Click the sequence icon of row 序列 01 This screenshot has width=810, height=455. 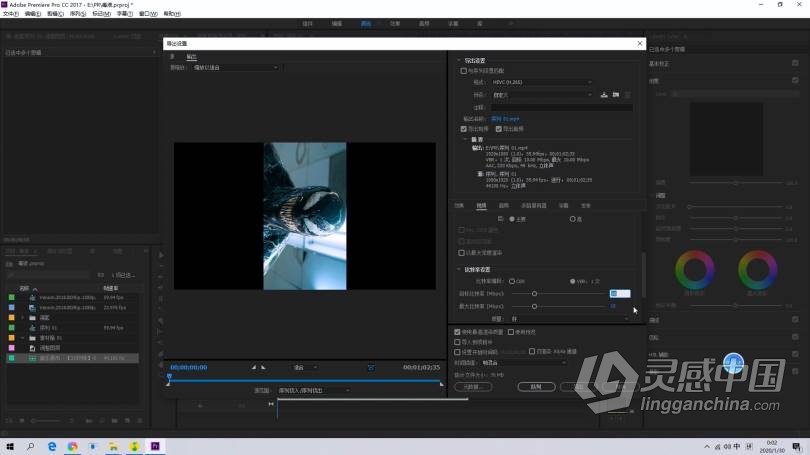(32, 328)
